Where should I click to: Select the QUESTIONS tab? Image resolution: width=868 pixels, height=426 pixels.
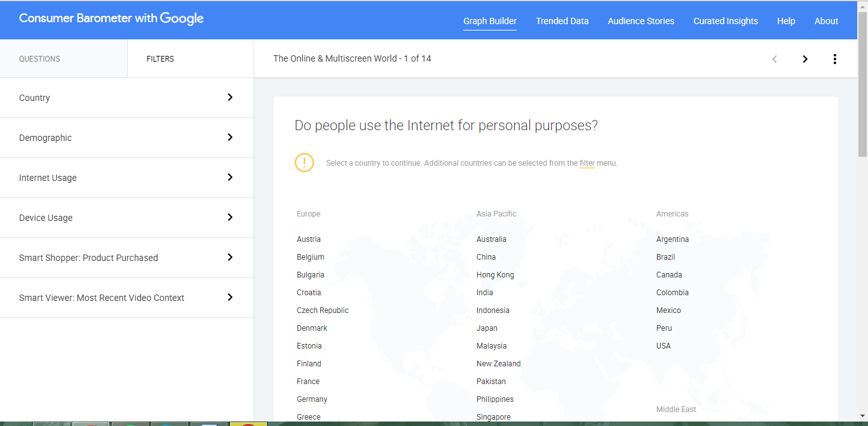pyautogui.click(x=39, y=58)
